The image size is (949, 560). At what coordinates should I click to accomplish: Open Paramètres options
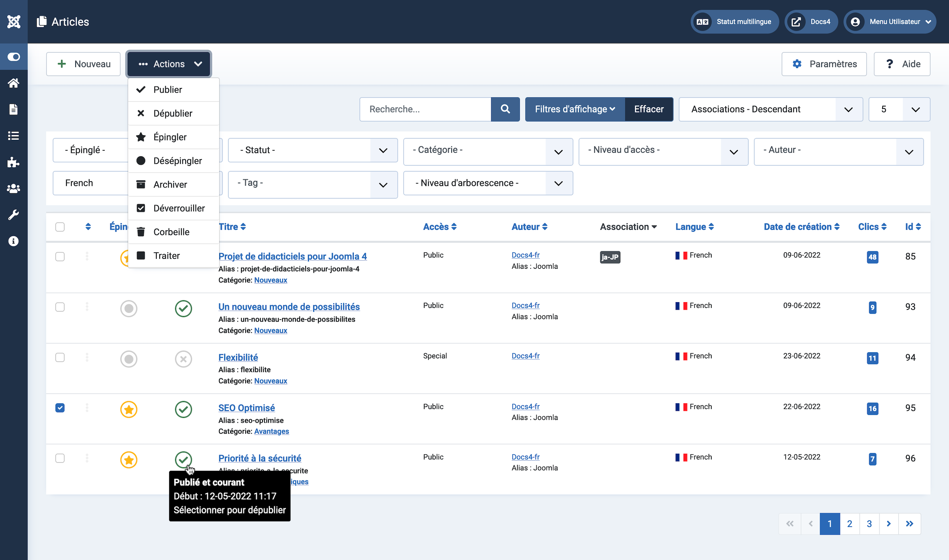click(x=824, y=64)
